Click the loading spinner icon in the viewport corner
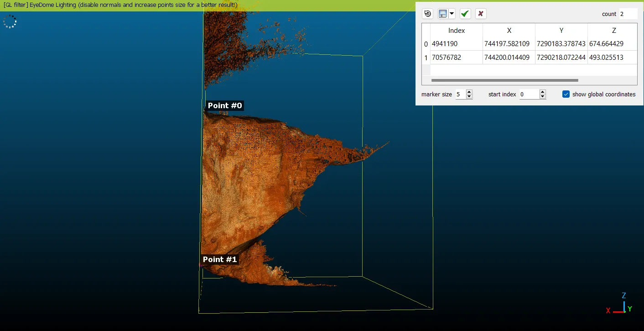Screen dimensions: 644x331 click(10, 21)
